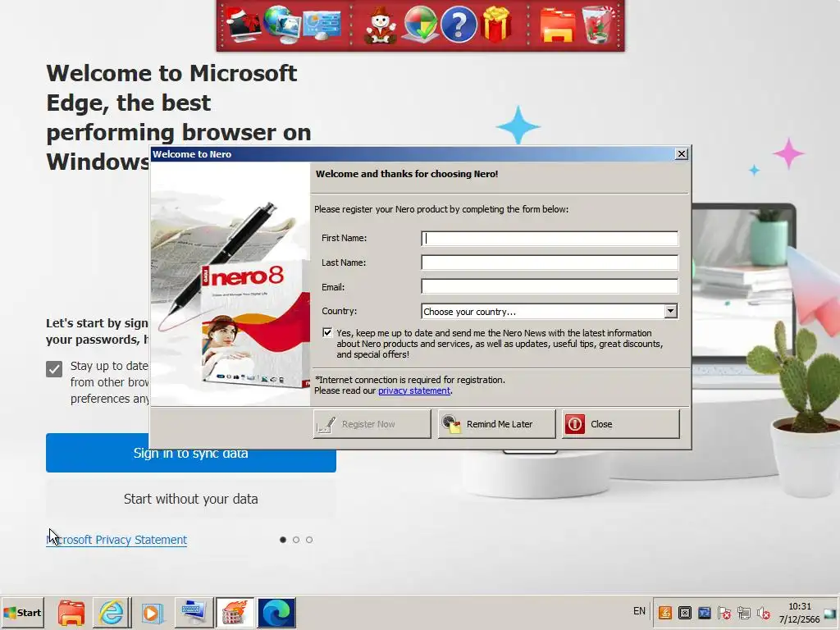Open the Windows shield checkmark dock icon

[419, 24]
